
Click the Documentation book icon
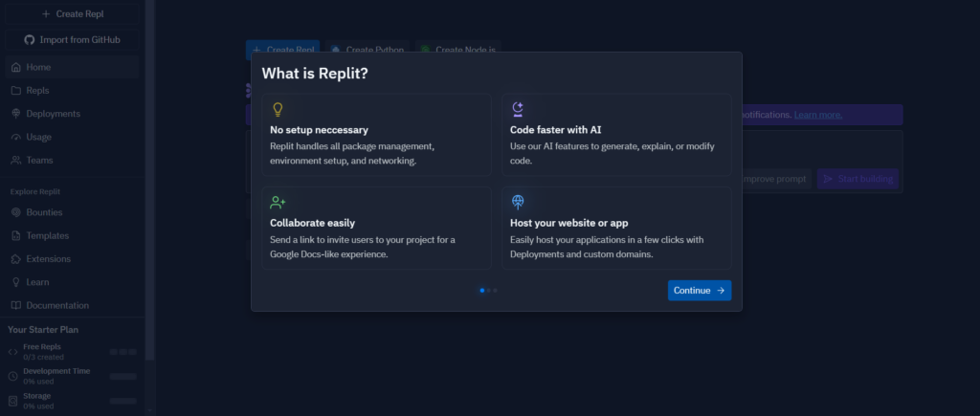click(16, 305)
